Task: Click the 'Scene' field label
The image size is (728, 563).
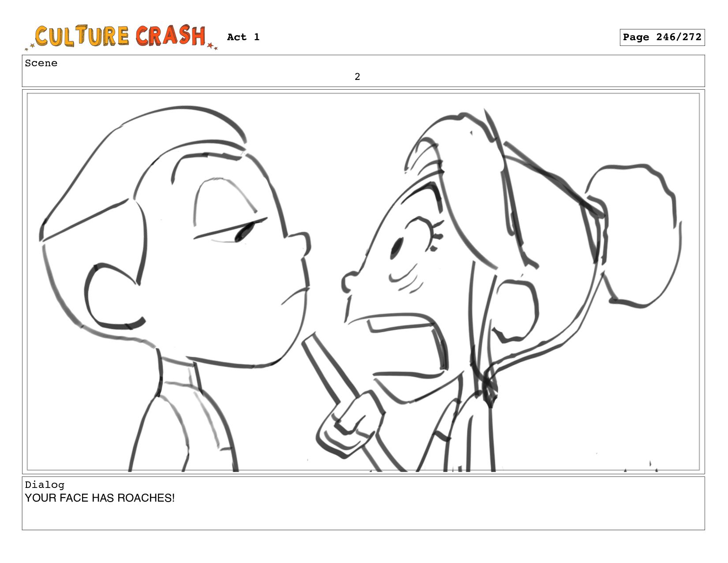Action: pos(41,63)
